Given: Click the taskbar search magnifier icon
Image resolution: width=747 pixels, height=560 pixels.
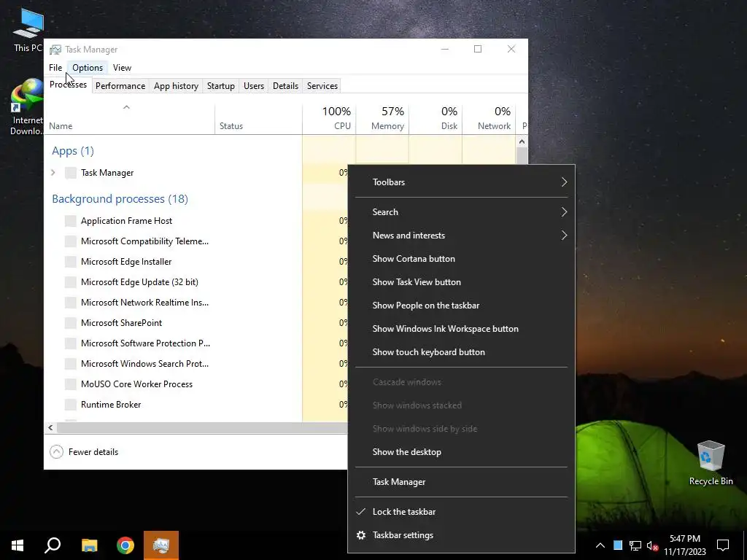Looking at the screenshot, I should tap(53, 545).
